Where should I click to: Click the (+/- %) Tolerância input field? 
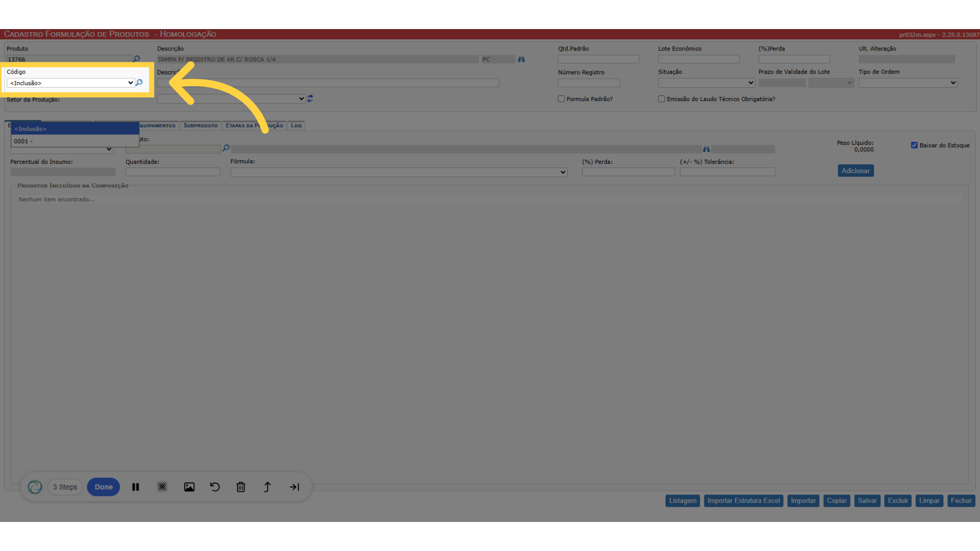point(727,172)
